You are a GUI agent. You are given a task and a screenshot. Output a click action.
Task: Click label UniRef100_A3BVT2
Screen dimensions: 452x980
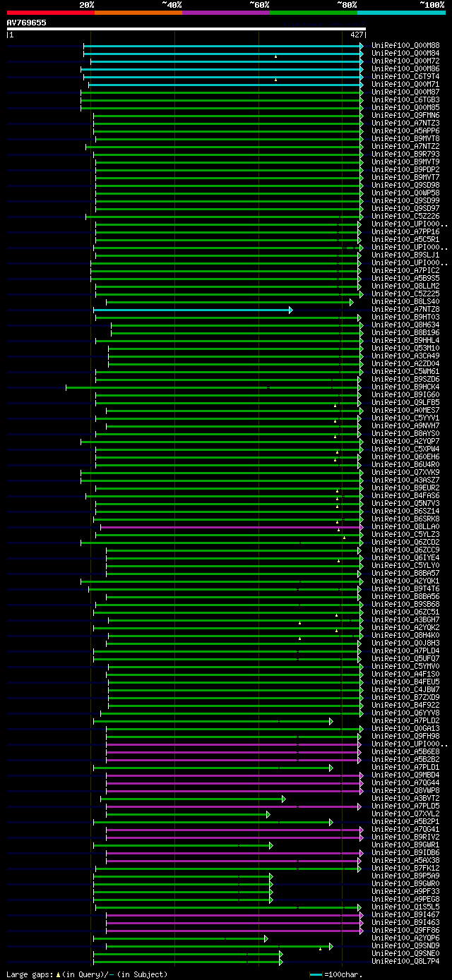tap(405, 799)
